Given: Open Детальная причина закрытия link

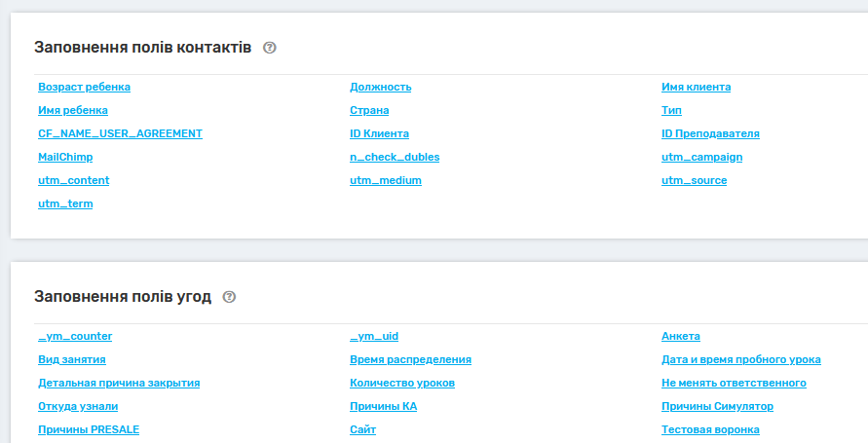Looking at the screenshot, I should point(119,383).
